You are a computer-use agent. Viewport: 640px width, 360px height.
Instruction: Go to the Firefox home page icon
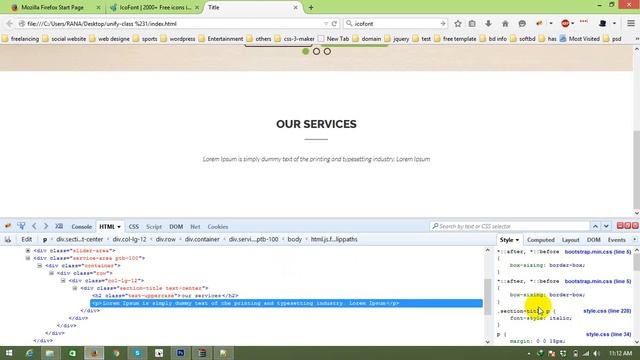point(505,24)
